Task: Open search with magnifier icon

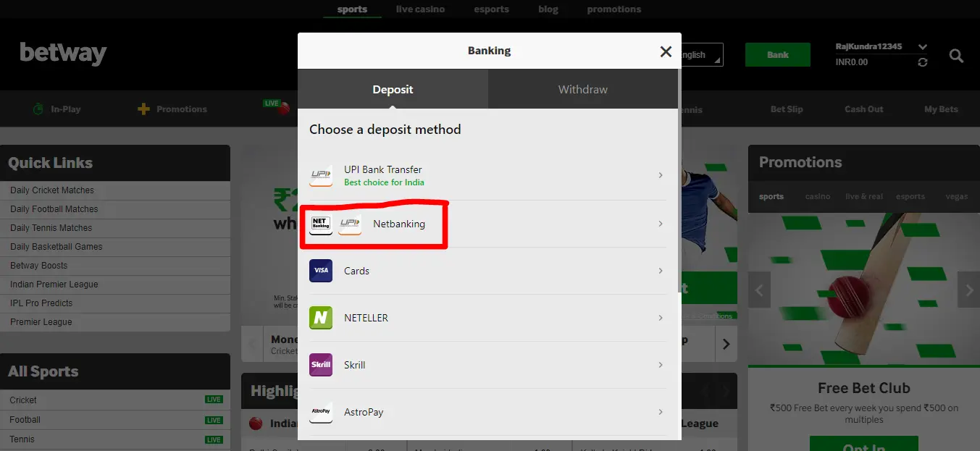Action: point(956,56)
